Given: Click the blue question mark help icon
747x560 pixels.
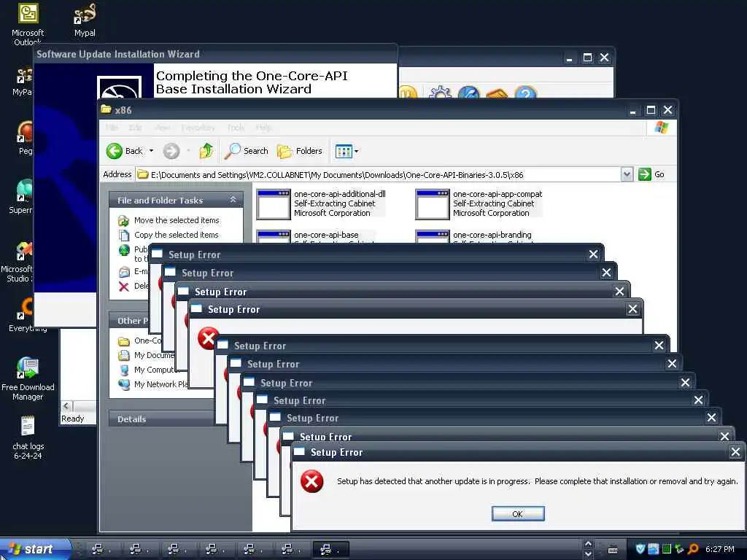Looking at the screenshot, I should [x=525, y=92].
